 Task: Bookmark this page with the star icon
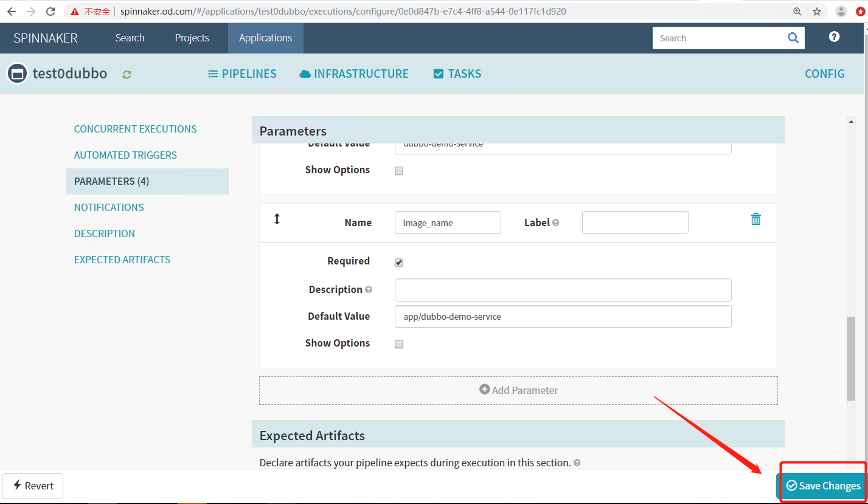(x=816, y=12)
